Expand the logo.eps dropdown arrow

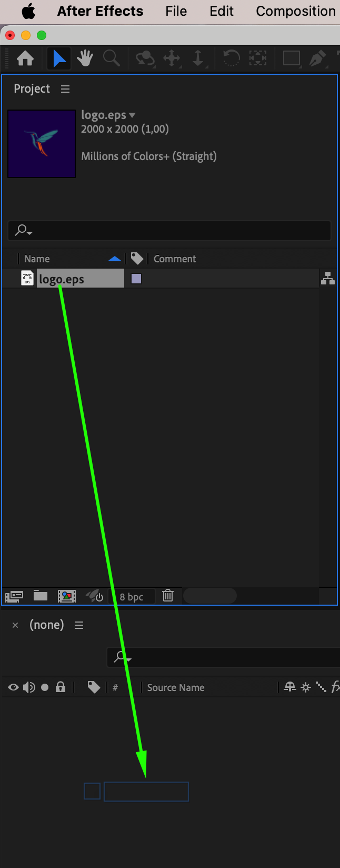132,115
